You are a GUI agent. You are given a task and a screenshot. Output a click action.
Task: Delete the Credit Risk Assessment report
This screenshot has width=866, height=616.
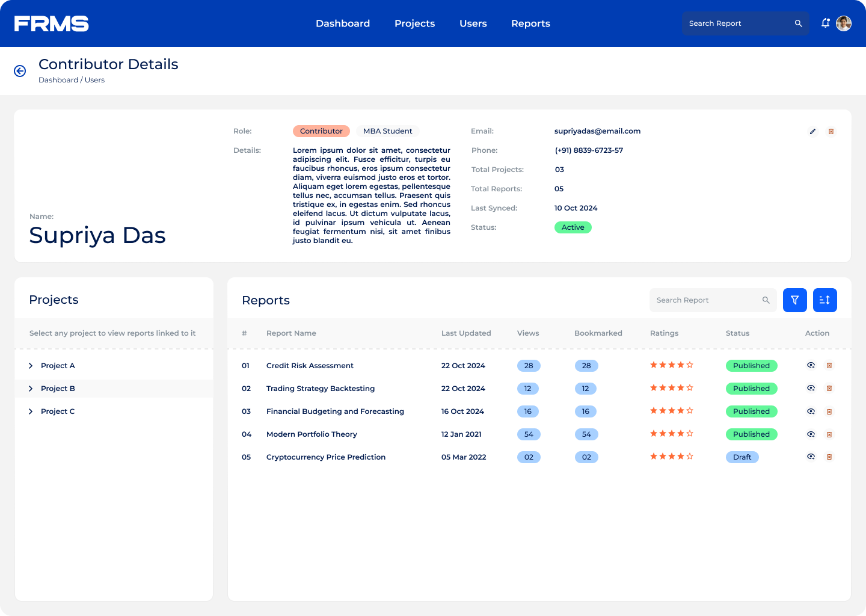click(829, 366)
